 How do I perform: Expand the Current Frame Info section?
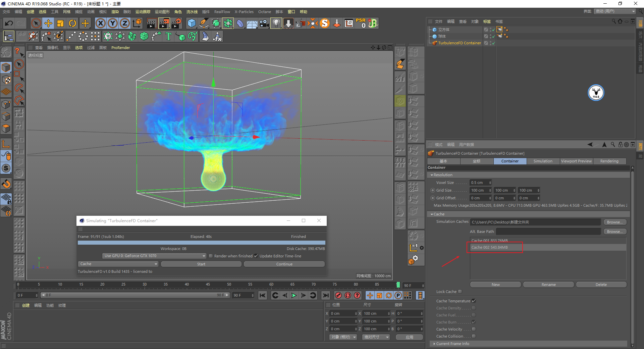point(434,344)
